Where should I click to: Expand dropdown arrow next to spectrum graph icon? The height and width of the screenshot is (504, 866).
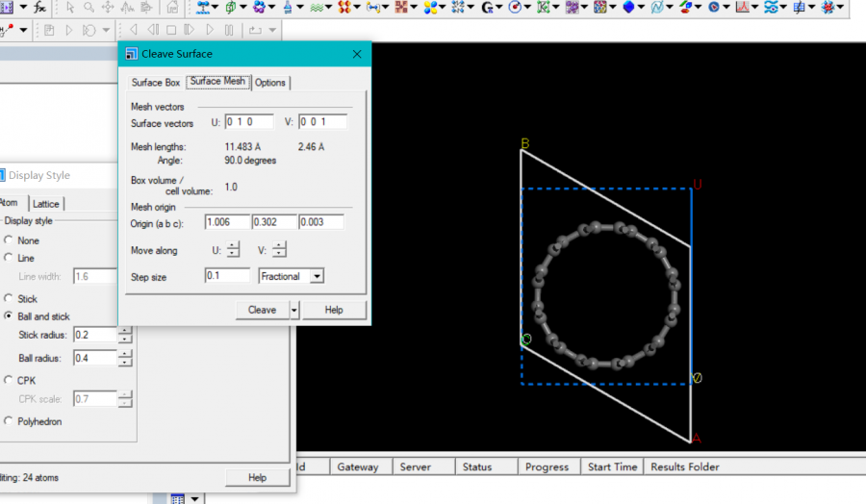pos(754,7)
